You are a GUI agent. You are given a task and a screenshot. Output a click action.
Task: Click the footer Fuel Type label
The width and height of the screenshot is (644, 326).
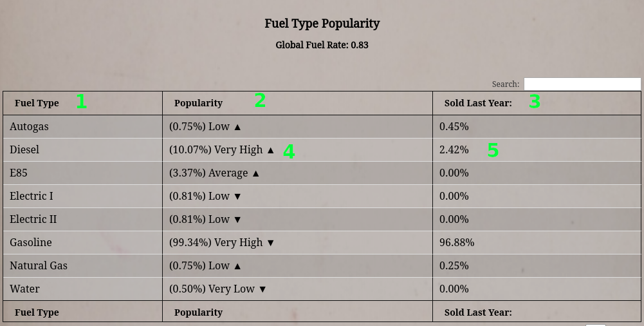pos(37,312)
